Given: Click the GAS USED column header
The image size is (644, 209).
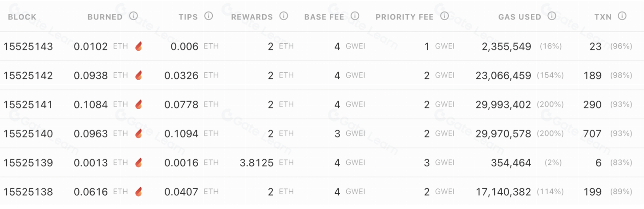Looking at the screenshot, I should 519,17.
